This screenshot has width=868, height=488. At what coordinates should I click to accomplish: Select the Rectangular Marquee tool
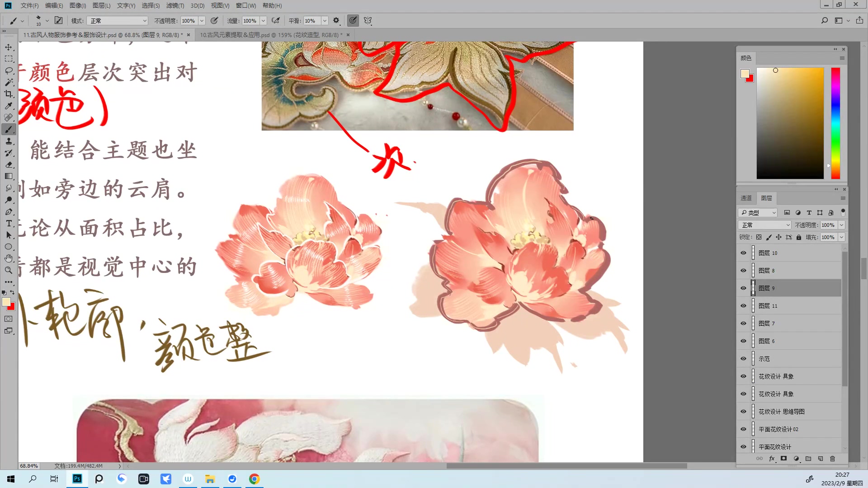click(x=9, y=59)
